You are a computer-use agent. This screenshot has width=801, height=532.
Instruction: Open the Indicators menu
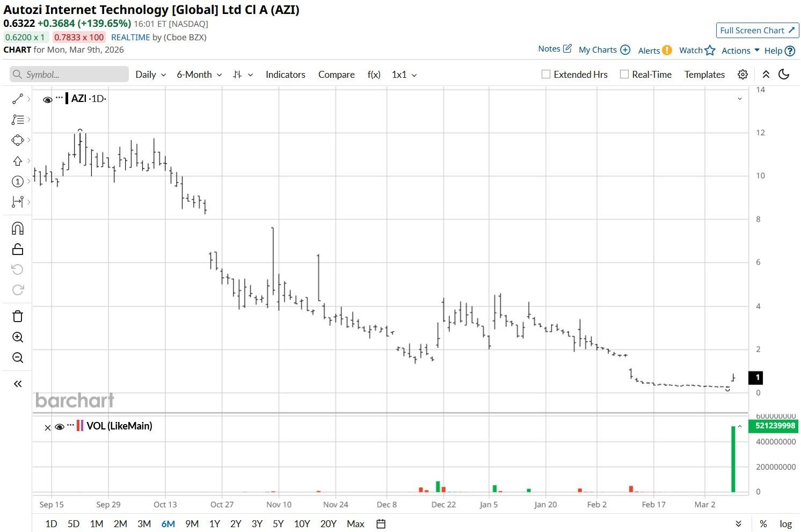click(286, 75)
